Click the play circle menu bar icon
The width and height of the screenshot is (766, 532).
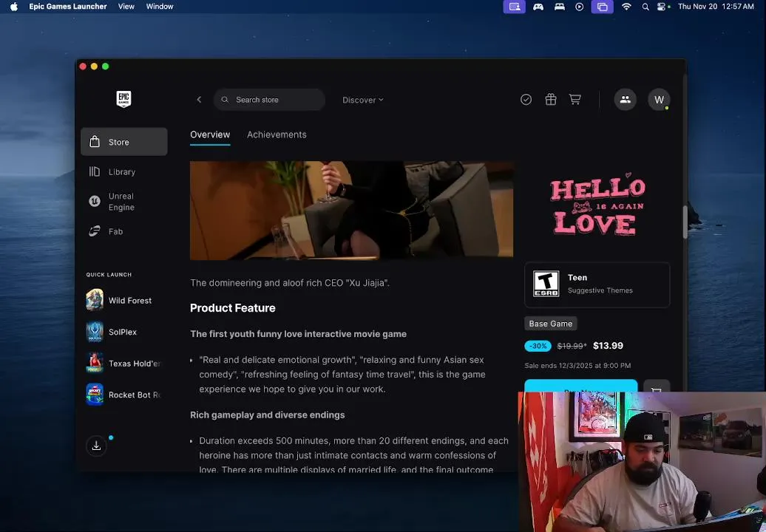pyautogui.click(x=580, y=7)
